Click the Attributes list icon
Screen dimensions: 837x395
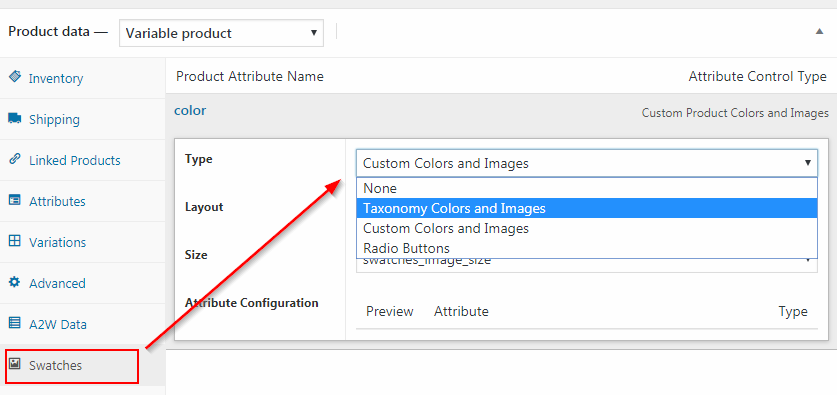(15, 200)
